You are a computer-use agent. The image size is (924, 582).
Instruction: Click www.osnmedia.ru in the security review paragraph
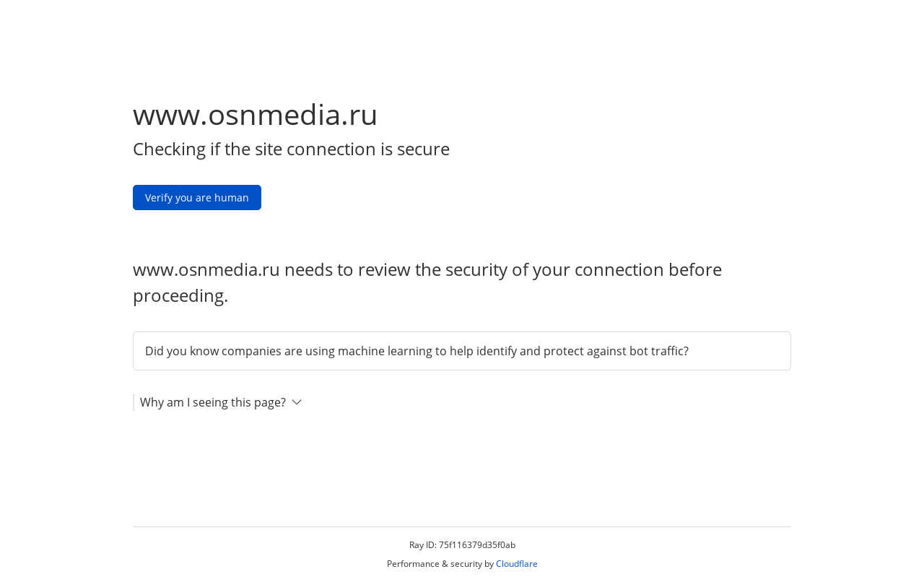point(206,269)
